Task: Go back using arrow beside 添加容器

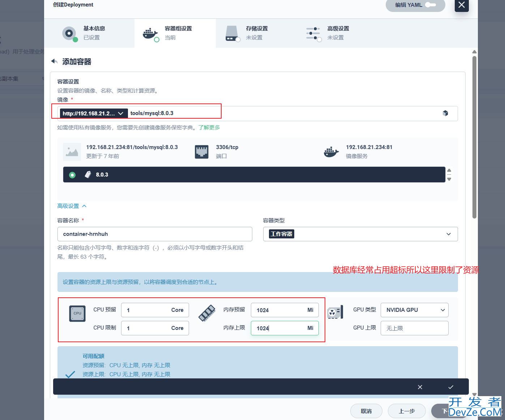Action: tap(55, 61)
